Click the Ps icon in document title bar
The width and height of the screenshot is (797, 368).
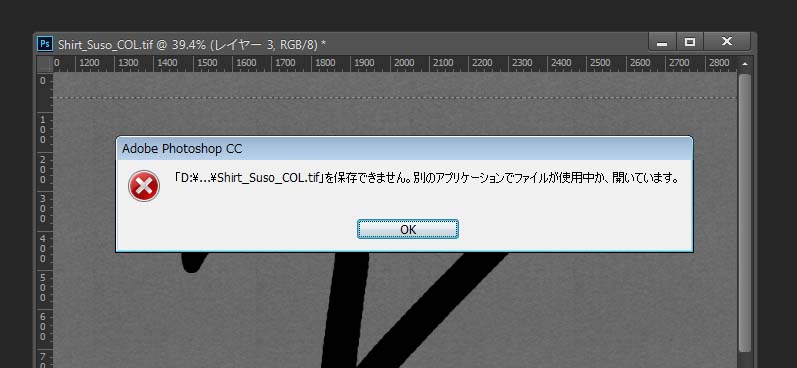45,44
